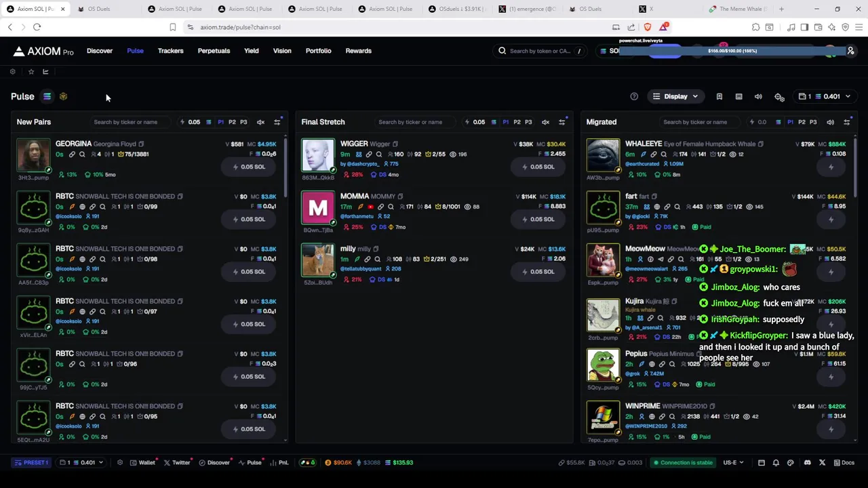This screenshot has width=868, height=488.
Task: Open the Twitter tracker in bottom bar
Action: 177,462
